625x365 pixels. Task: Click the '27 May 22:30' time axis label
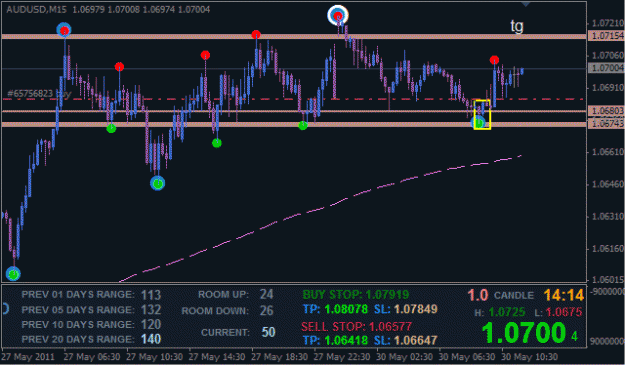click(342, 357)
